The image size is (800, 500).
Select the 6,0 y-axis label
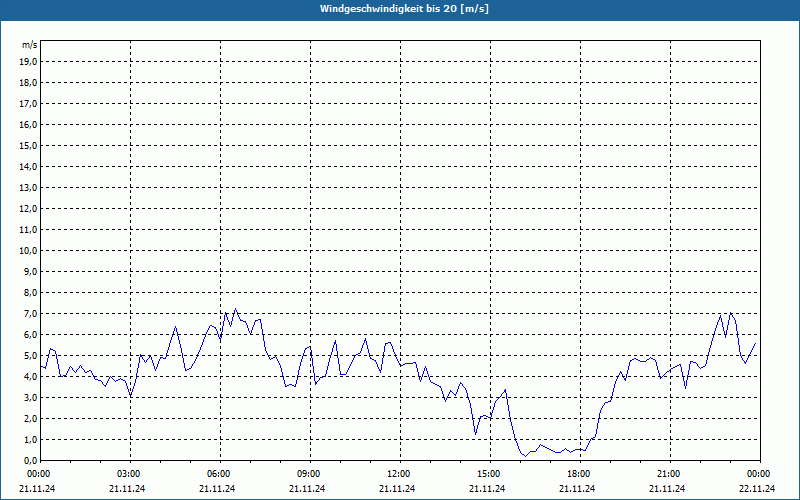click(30, 335)
